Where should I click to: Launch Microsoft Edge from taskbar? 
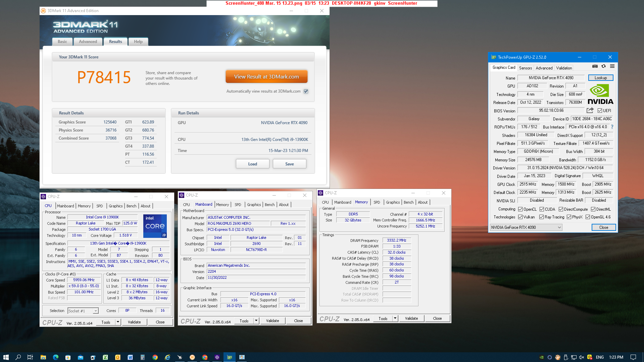tap(55, 357)
